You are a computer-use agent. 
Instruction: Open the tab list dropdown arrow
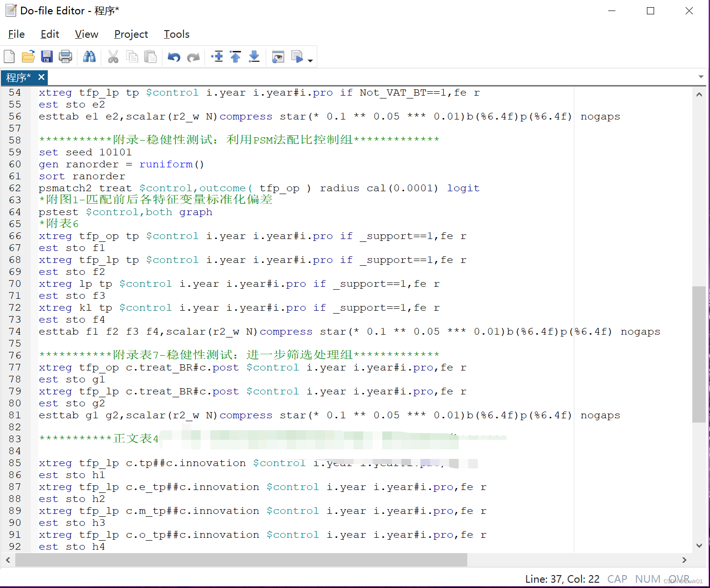click(701, 77)
